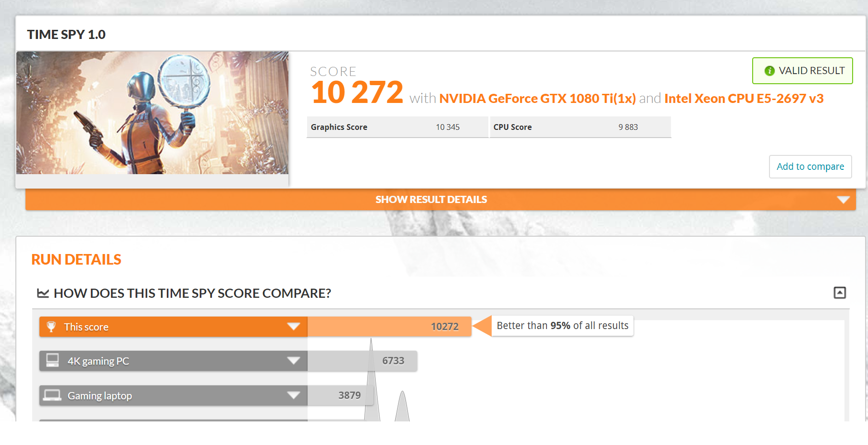The image size is (868, 445).
Task: Click the laptop icon
Action: click(x=52, y=395)
